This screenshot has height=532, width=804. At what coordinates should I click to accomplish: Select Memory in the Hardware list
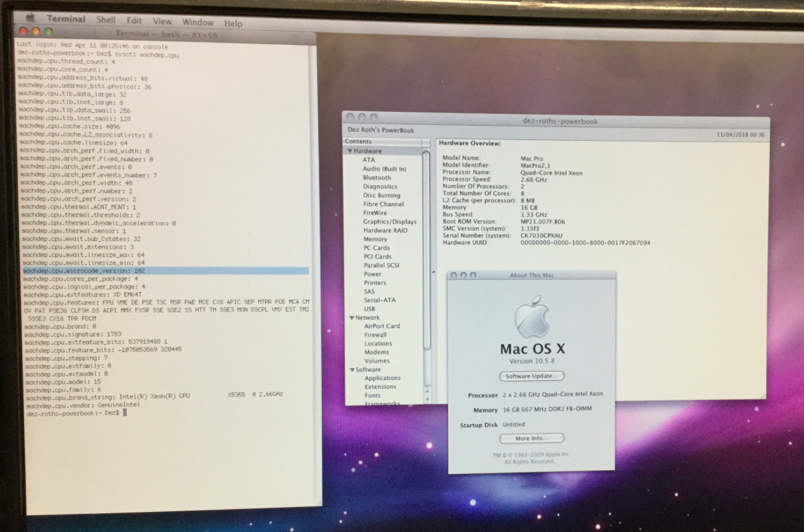click(x=375, y=240)
